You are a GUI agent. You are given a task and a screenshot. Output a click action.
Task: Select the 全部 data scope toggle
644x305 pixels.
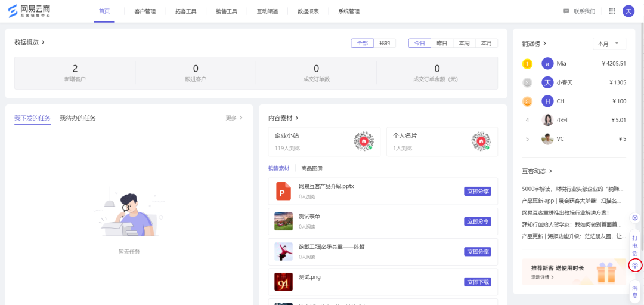[363, 43]
